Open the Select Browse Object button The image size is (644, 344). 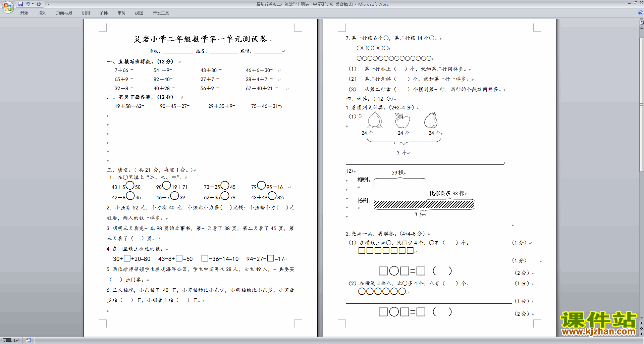[642, 328]
